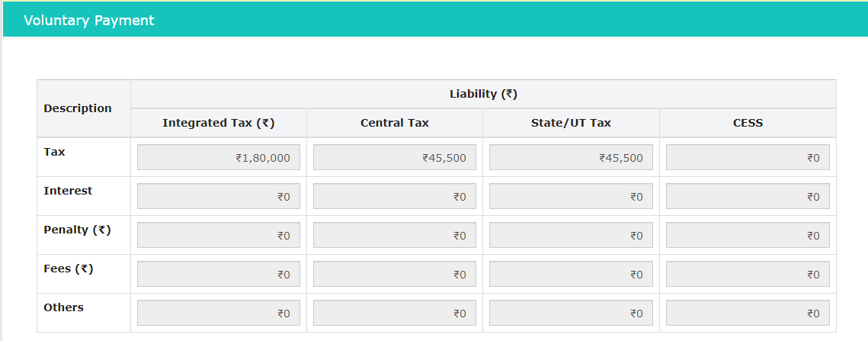Select the Interest Central Tax field
The image size is (868, 341).
tap(395, 196)
